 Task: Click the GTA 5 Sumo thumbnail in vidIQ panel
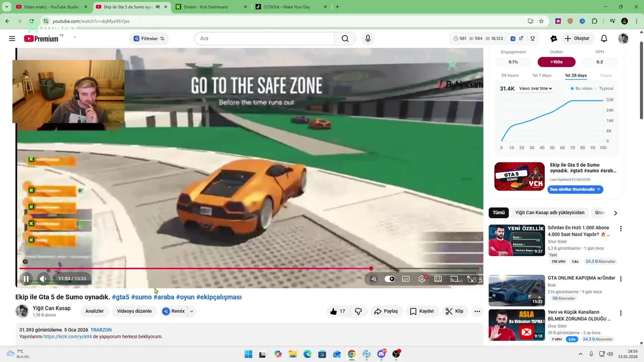point(519,176)
